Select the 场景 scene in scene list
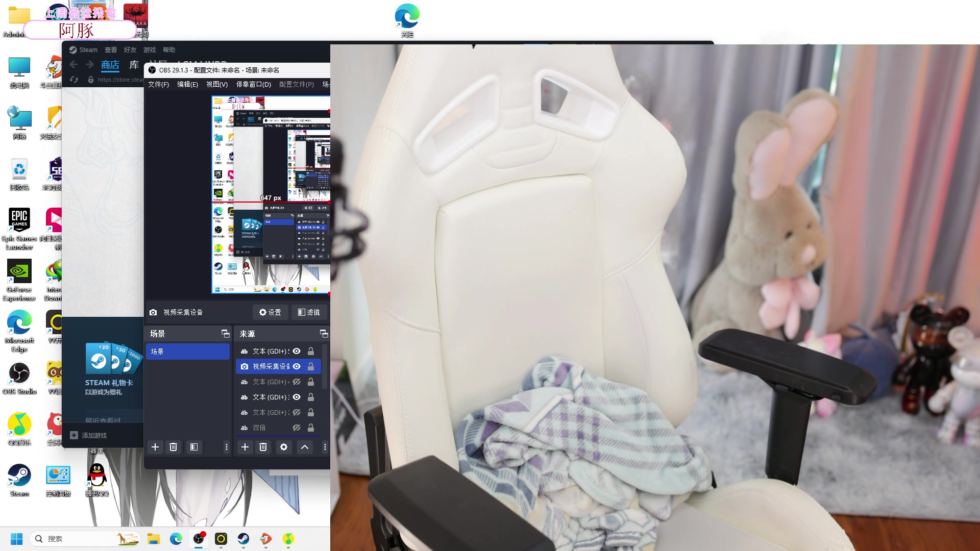 pos(188,352)
